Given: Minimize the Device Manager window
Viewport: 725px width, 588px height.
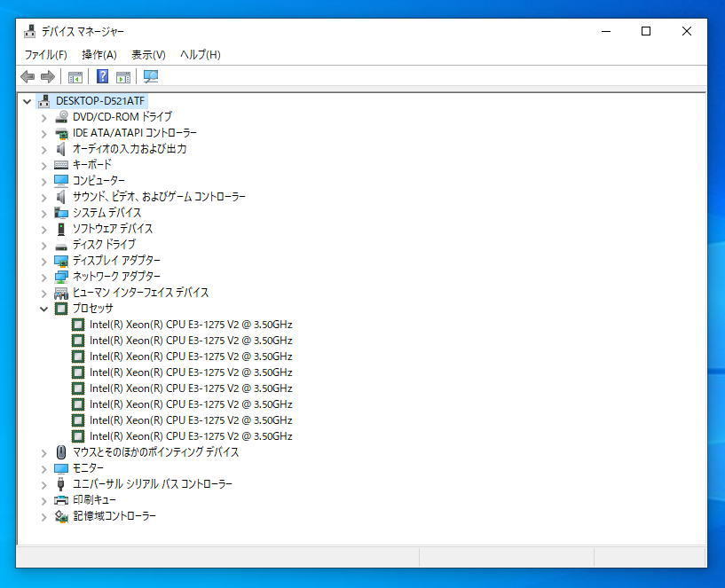Looking at the screenshot, I should click(606, 31).
